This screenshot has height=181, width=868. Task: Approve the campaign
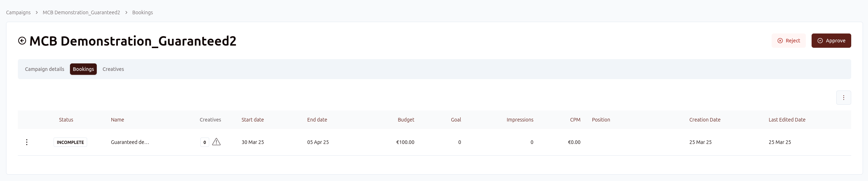[x=831, y=41]
